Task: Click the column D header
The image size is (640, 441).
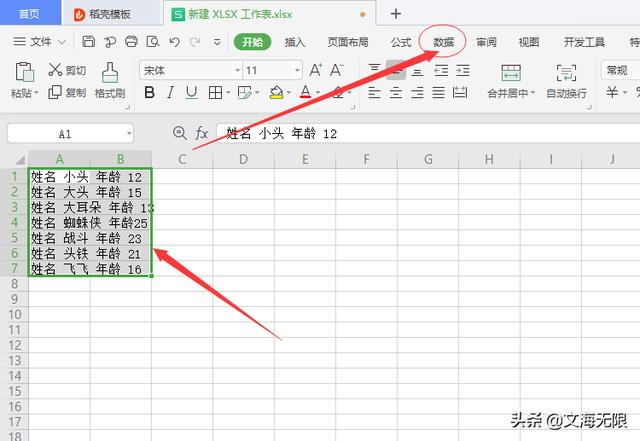Action: (243, 159)
